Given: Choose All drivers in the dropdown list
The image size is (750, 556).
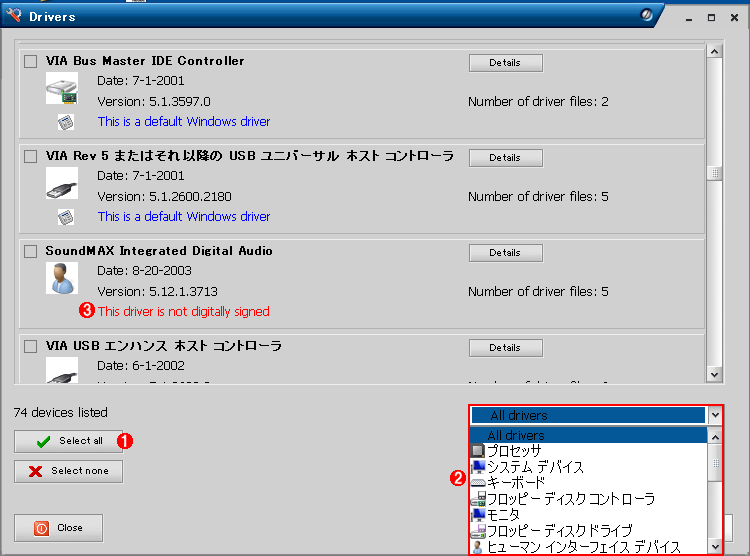Looking at the screenshot, I should tap(588, 435).
